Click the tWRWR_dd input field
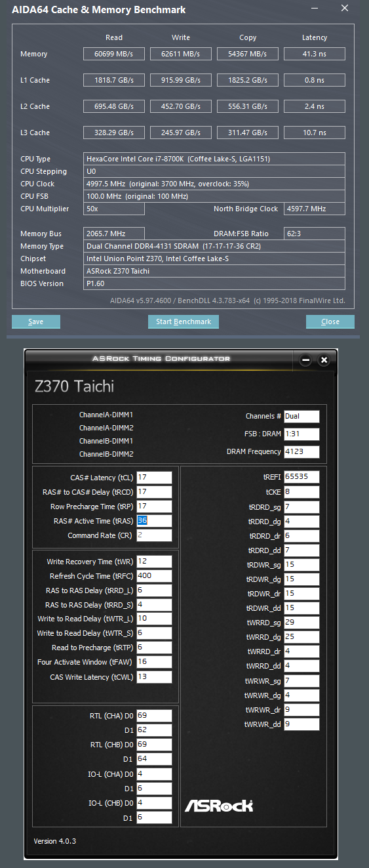 point(301,724)
